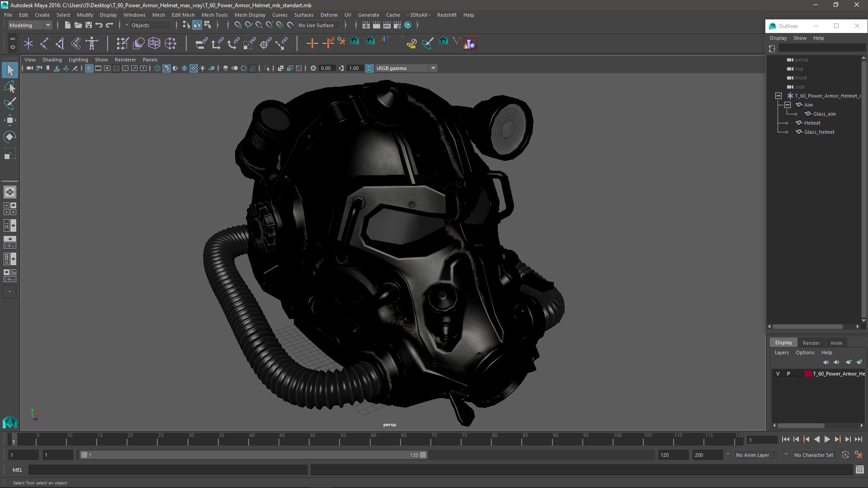868x488 pixels.
Task: Go to end of playback range
Action: coord(859,439)
